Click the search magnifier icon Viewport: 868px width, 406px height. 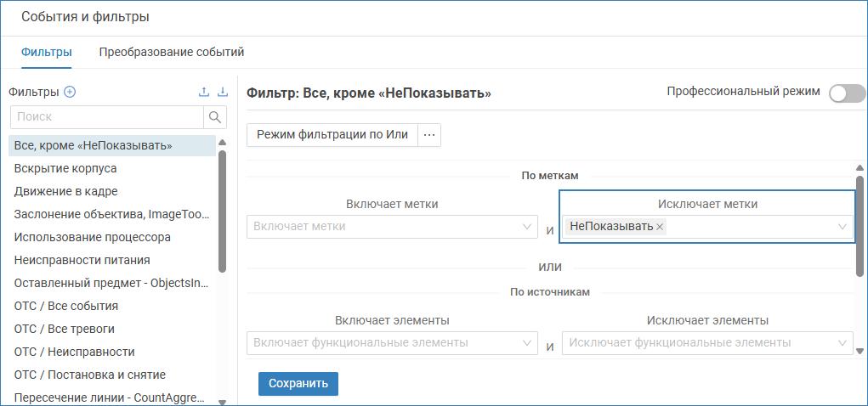(215, 116)
